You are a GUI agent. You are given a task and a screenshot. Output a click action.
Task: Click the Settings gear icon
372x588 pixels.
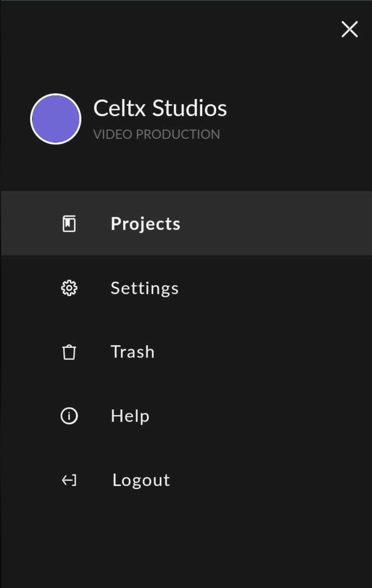pyautogui.click(x=69, y=288)
